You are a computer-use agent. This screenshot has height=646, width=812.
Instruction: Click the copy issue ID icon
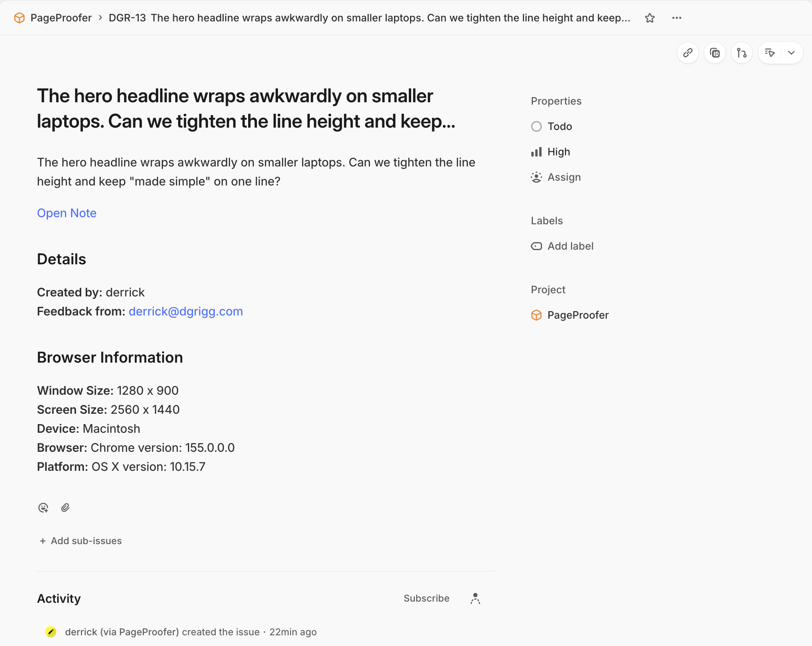pyautogui.click(x=715, y=53)
